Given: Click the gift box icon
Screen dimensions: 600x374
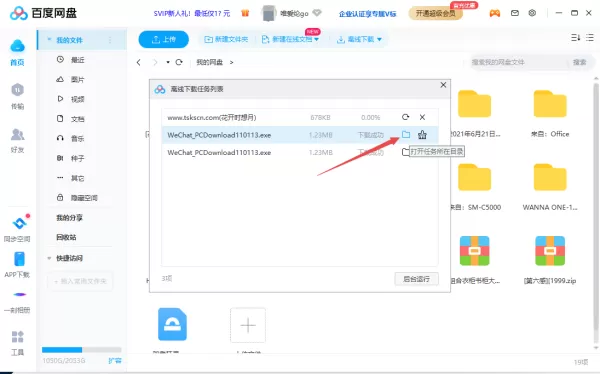Looking at the screenshot, I should tap(245, 13).
